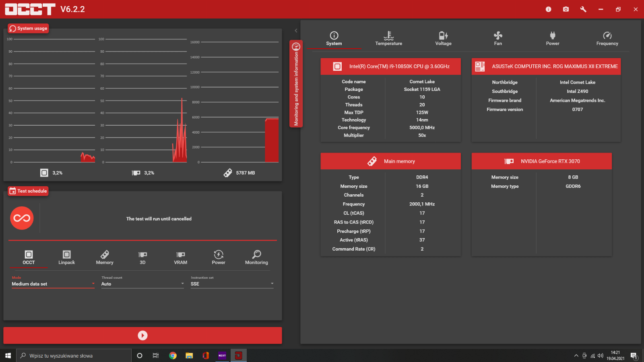644x362 pixels.
Task: Select the VRAM test
Action: [181, 257]
